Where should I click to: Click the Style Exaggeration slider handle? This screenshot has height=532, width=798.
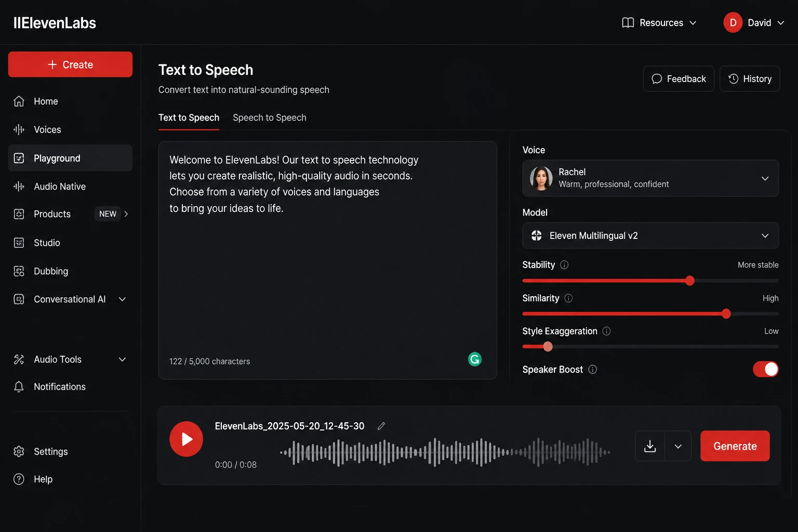click(548, 347)
